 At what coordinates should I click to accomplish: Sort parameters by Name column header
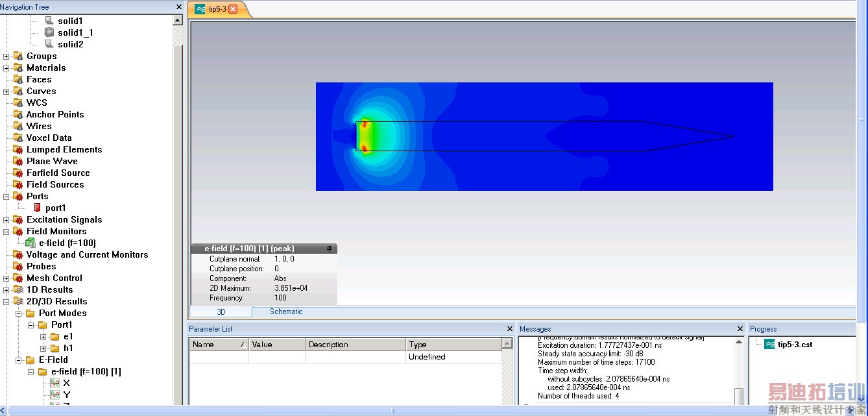(x=219, y=345)
